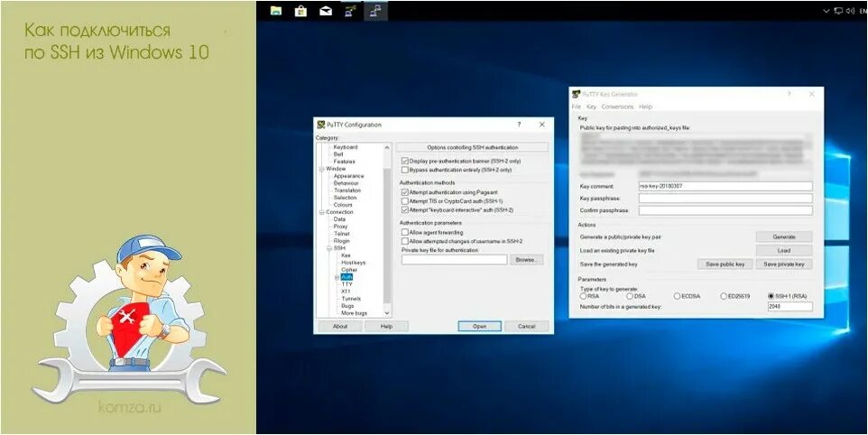Click the category list scroll-up arrow
The width and height of the screenshot is (868, 435).
pos(387,147)
